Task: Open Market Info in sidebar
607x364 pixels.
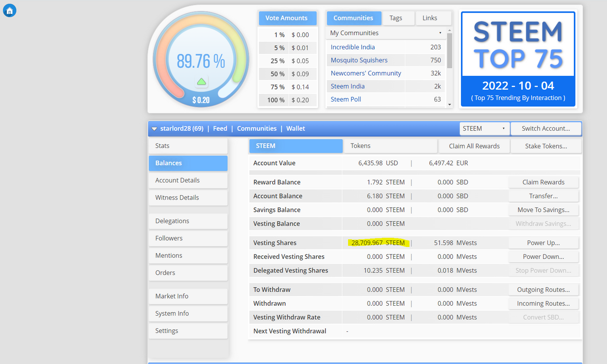Action: click(188, 296)
